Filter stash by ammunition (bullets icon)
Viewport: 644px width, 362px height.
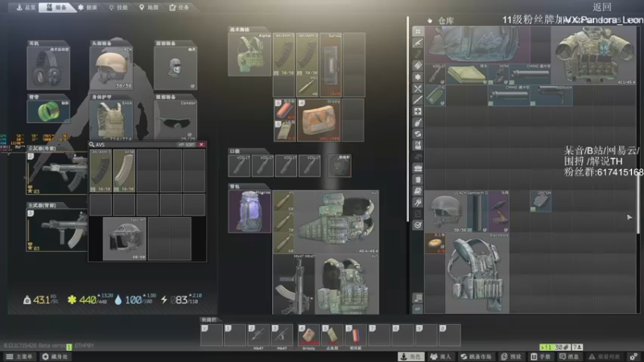[x=418, y=65]
